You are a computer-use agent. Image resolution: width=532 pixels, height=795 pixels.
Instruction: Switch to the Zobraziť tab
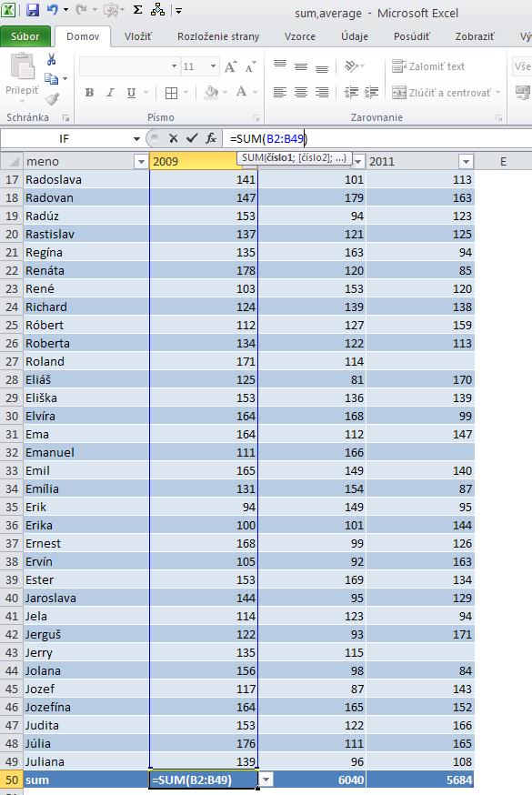[475, 36]
